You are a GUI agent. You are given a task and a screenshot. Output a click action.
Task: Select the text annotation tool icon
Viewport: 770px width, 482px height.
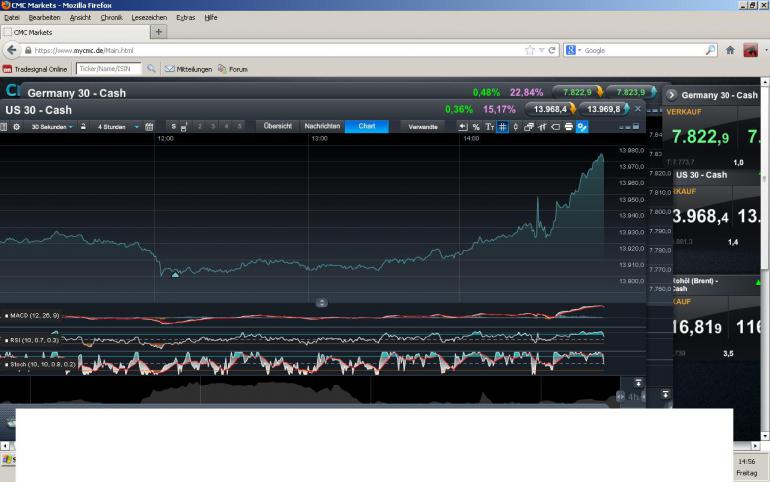point(489,127)
